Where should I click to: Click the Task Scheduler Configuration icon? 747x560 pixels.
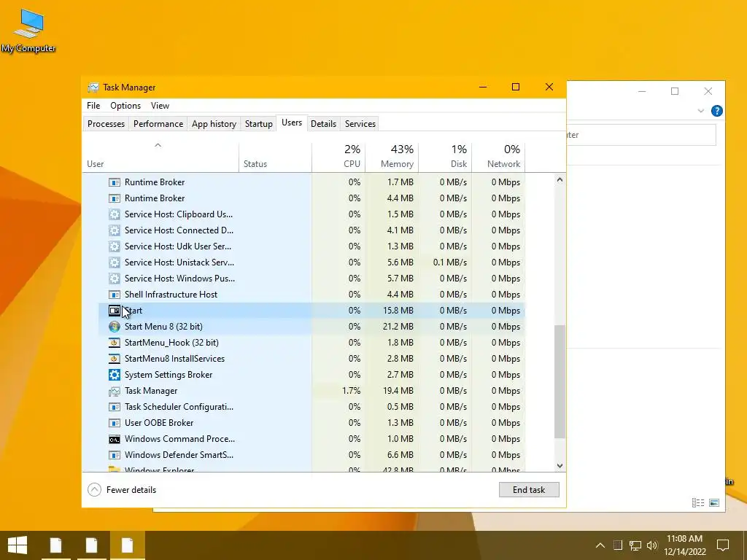pyautogui.click(x=115, y=407)
